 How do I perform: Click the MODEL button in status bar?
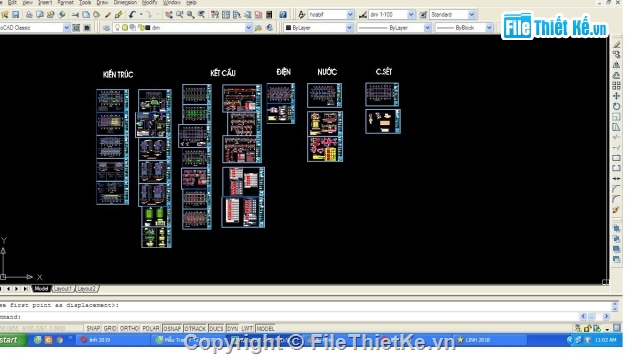[x=265, y=328]
